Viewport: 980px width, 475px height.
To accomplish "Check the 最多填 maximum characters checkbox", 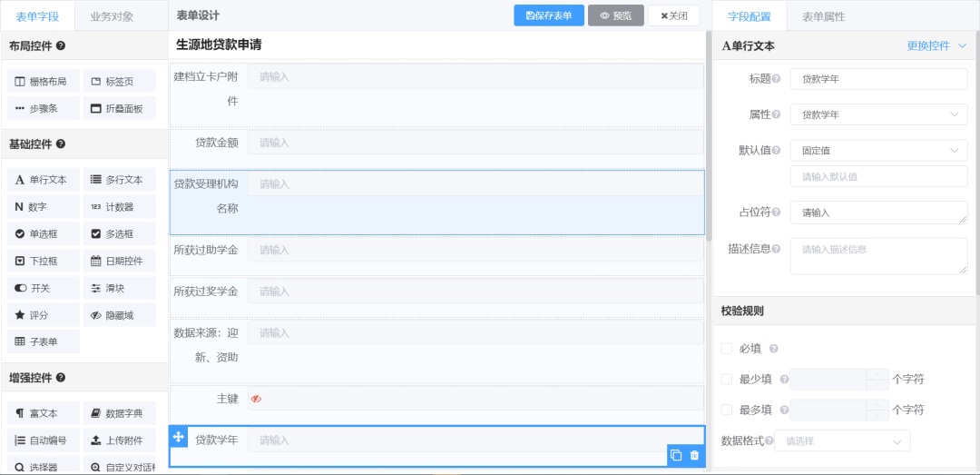I will (727, 410).
